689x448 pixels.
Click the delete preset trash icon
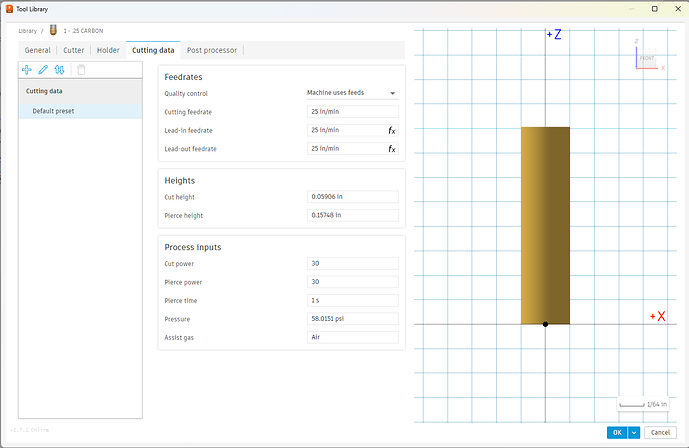point(81,70)
